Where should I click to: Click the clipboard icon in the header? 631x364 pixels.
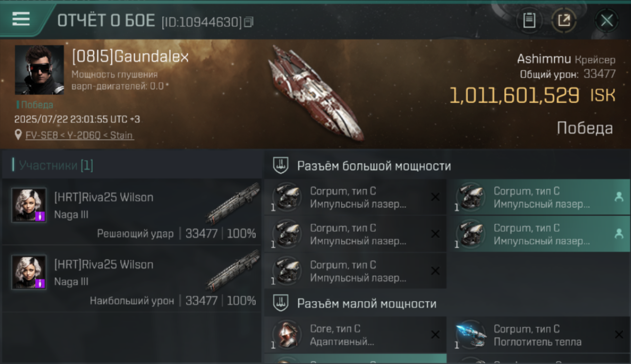[x=529, y=20]
